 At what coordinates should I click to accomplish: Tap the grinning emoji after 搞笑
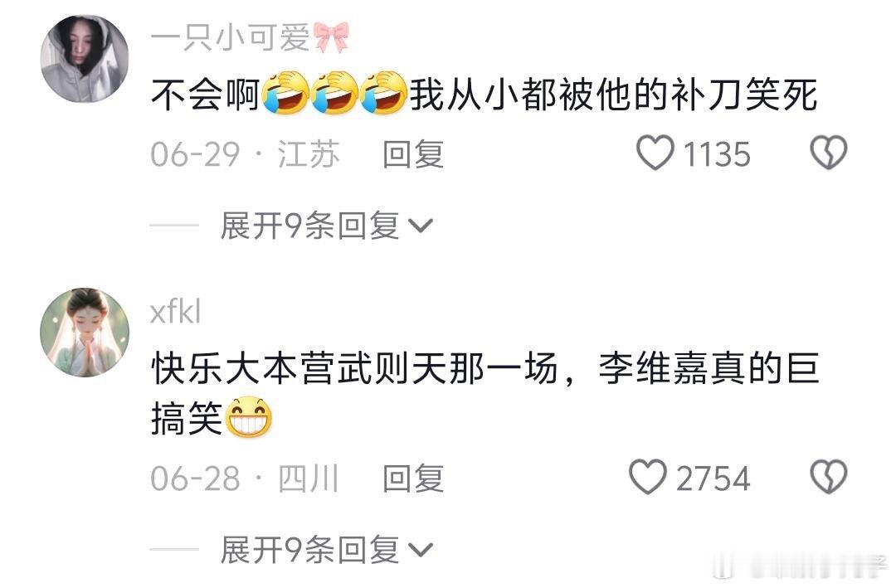(249, 417)
